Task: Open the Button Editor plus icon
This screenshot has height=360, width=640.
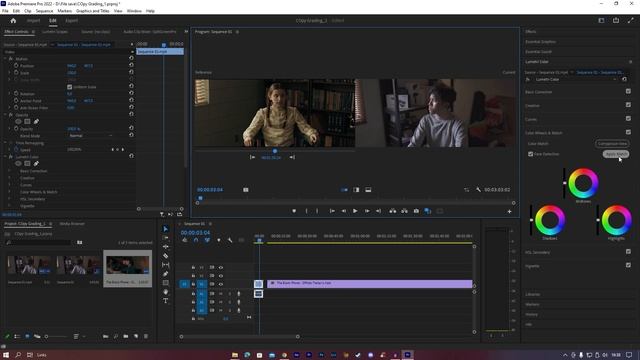Action: point(509,211)
